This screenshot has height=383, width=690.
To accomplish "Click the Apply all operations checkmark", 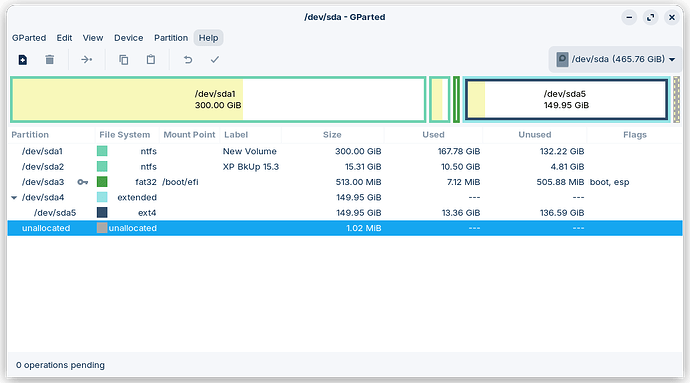I will point(215,59).
